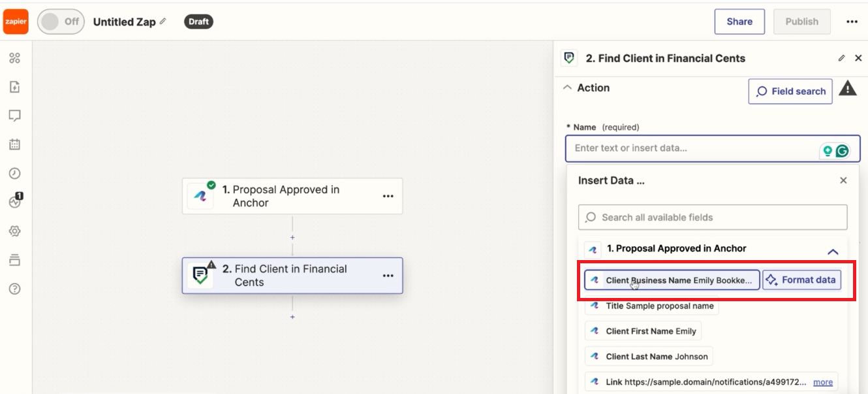Open three-dot menu on step 2
The image size is (868, 394).
[388, 276]
